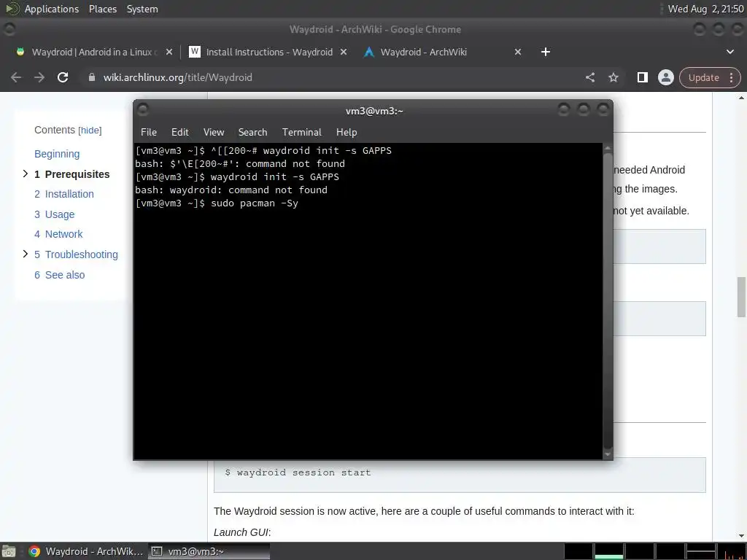The height and width of the screenshot is (560, 747).
Task: Open the Terminal menu
Action: 301,133
